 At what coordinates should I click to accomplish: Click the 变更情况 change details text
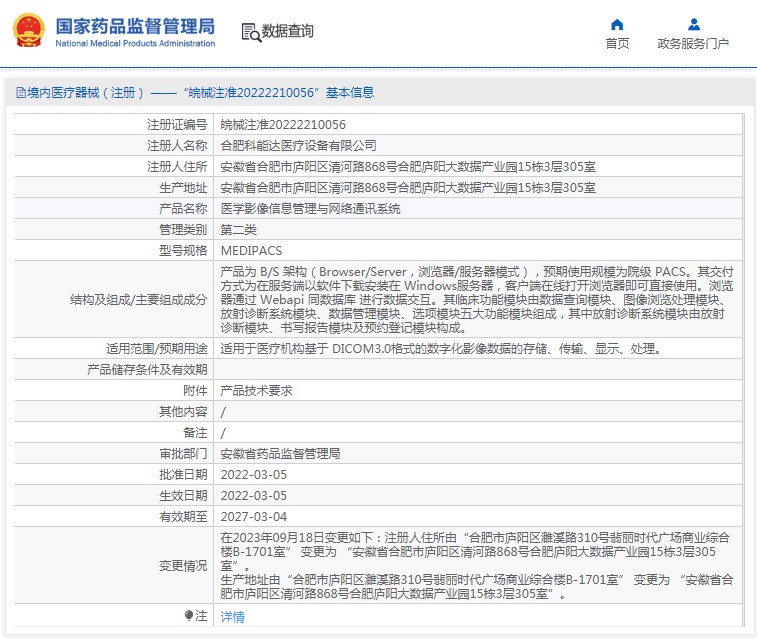click(477, 566)
